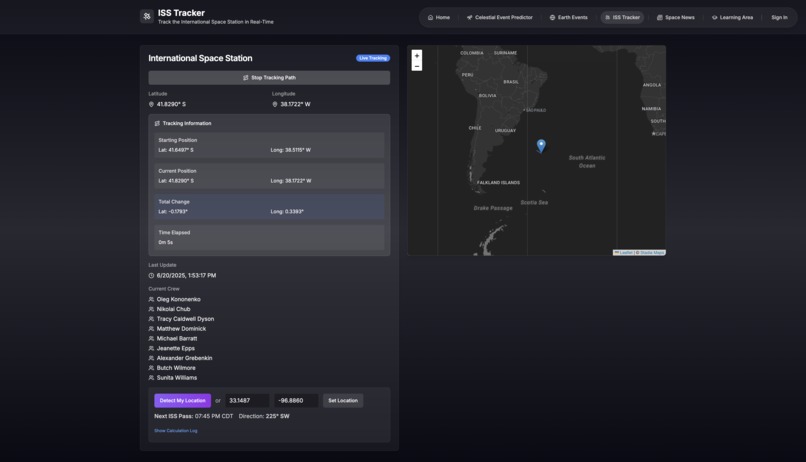The width and height of the screenshot is (806, 462).
Task: Click the Celestial Event Predictor nav icon
Action: tap(469, 17)
